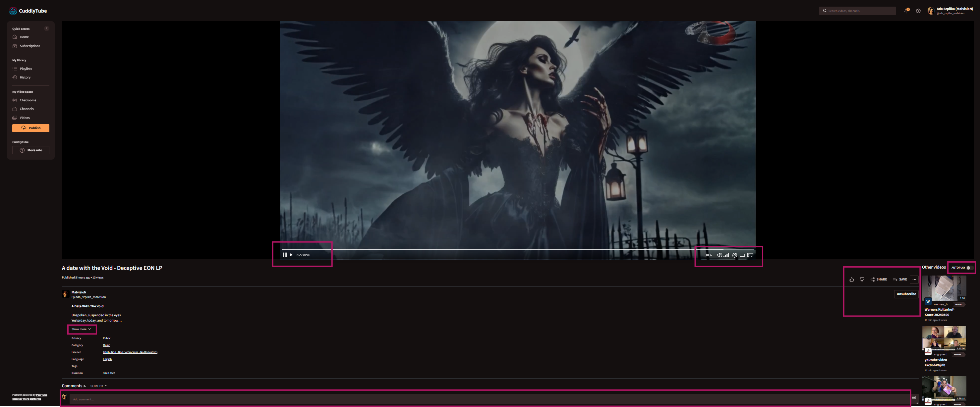This screenshot has height=407, width=980.
Task: Open the comments Sort By dropdown
Action: (98, 386)
